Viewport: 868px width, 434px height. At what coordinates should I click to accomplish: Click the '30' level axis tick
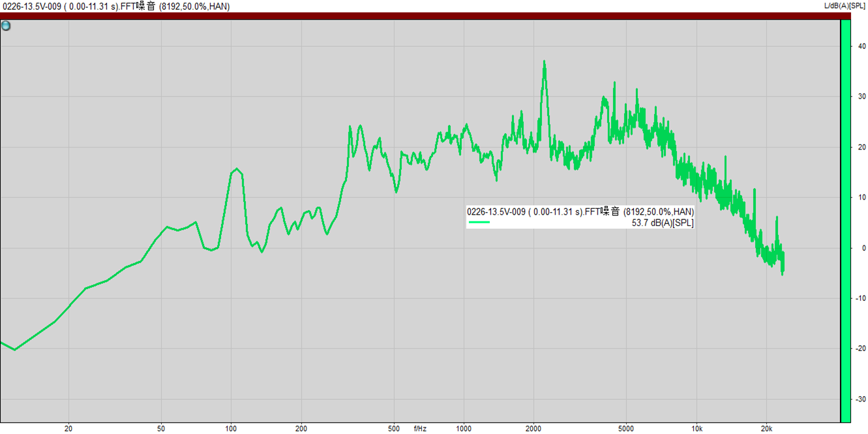[861, 97]
